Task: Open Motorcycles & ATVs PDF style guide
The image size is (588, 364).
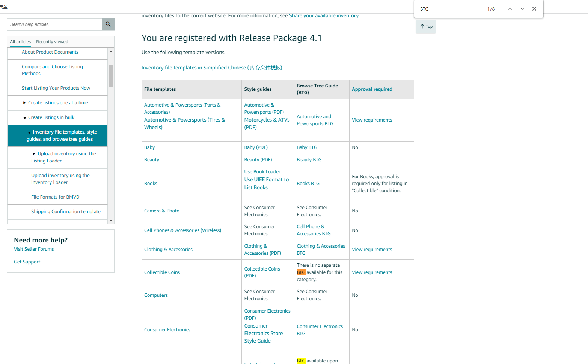Action: coord(267,123)
